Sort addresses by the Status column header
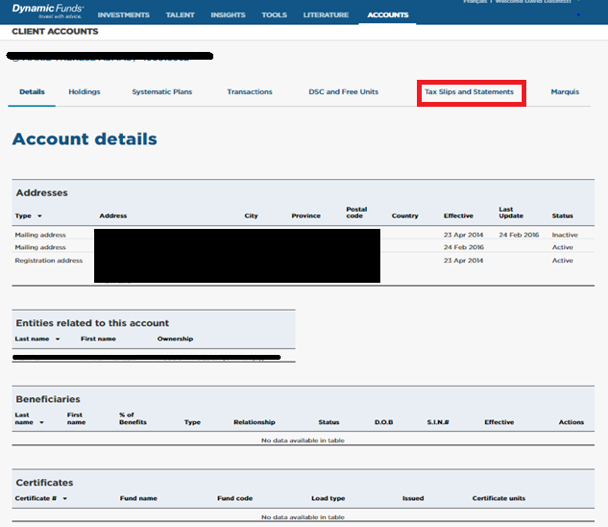 (562, 216)
